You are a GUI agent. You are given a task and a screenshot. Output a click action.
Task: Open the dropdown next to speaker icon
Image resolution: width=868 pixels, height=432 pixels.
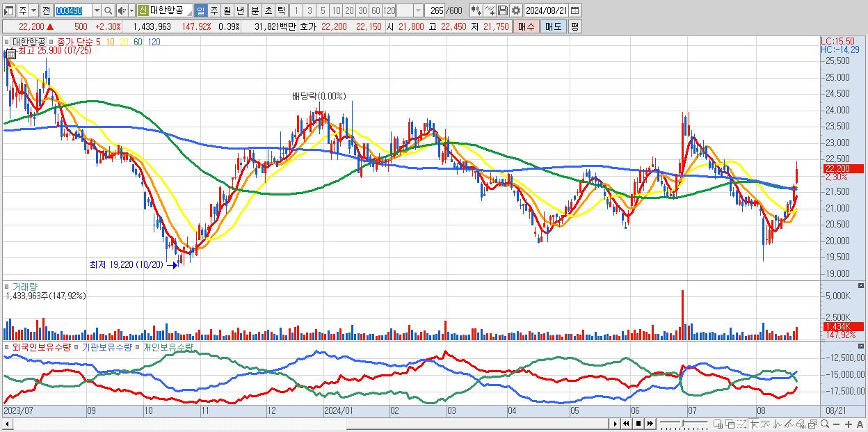coord(131,10)
